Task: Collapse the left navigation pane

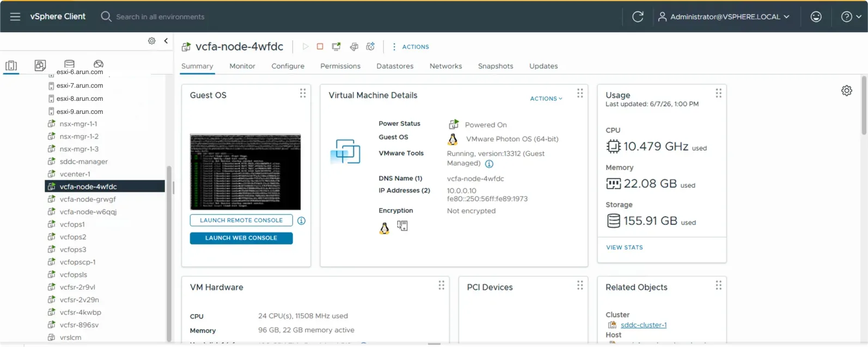Action: tap(166, 41)
